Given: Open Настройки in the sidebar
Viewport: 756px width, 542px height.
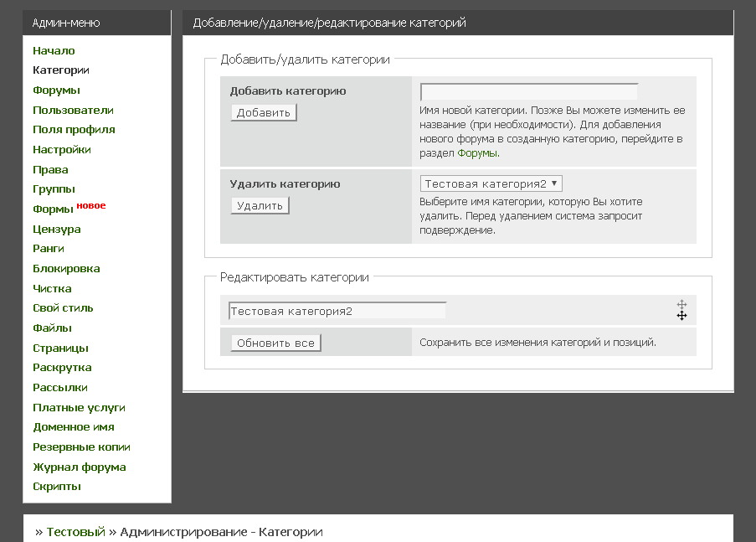Looking at the screenshot, I should click(x=62, y=150).
